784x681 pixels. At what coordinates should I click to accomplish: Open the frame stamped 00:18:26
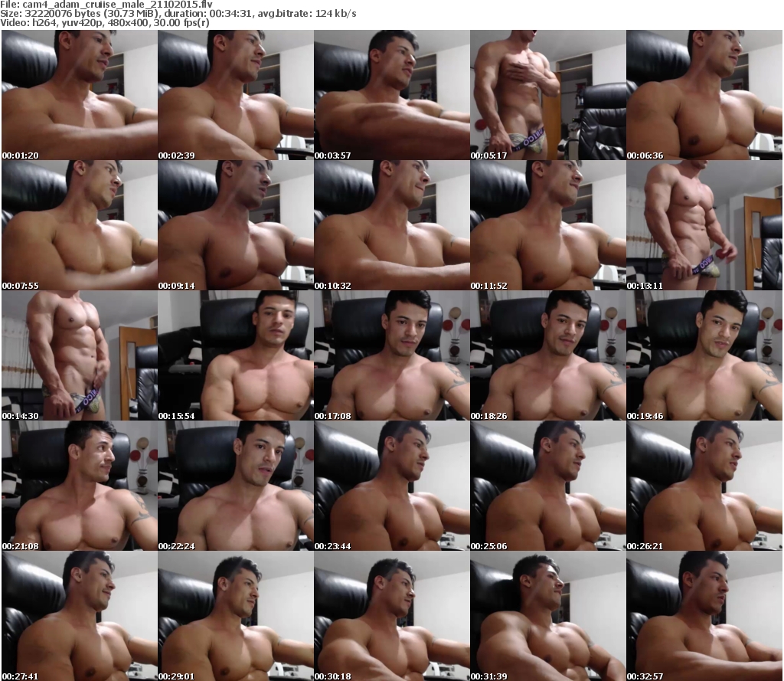tap(548, 355)
